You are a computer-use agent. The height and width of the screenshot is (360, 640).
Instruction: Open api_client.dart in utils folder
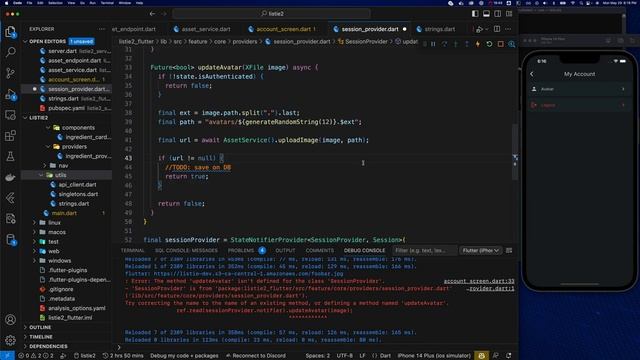coord(78,184)
